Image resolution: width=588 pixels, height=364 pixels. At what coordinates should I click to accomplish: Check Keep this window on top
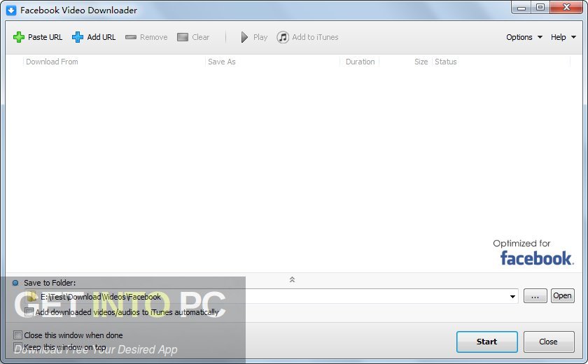click(x=17, y=346)
